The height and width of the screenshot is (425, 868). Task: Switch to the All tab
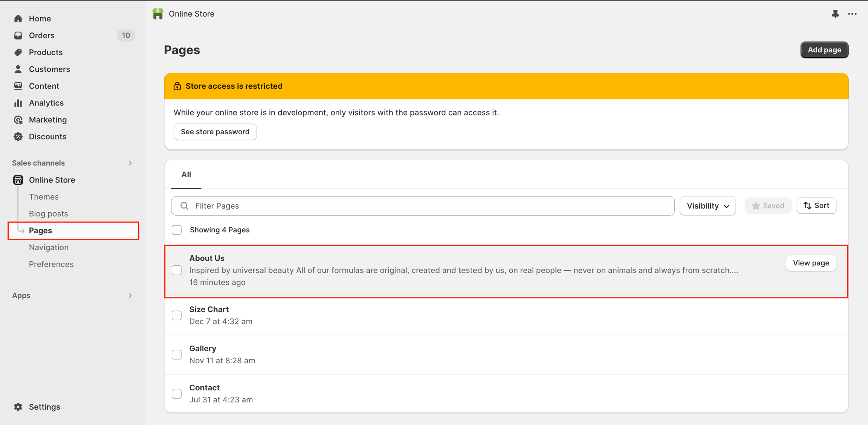[186, 175]
